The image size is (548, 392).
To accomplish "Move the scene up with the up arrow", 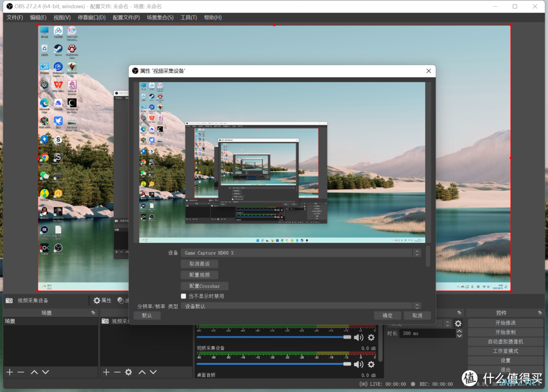I will (x=35, y=372).
